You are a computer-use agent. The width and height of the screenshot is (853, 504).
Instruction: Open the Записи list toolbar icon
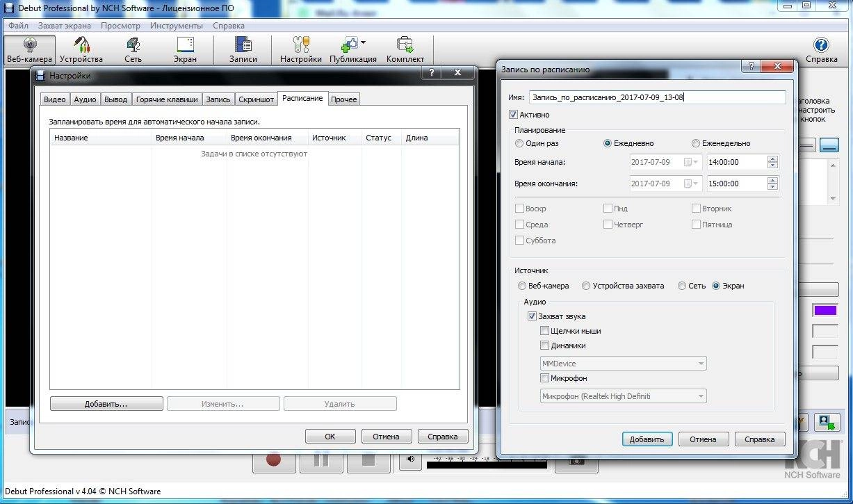243,50
